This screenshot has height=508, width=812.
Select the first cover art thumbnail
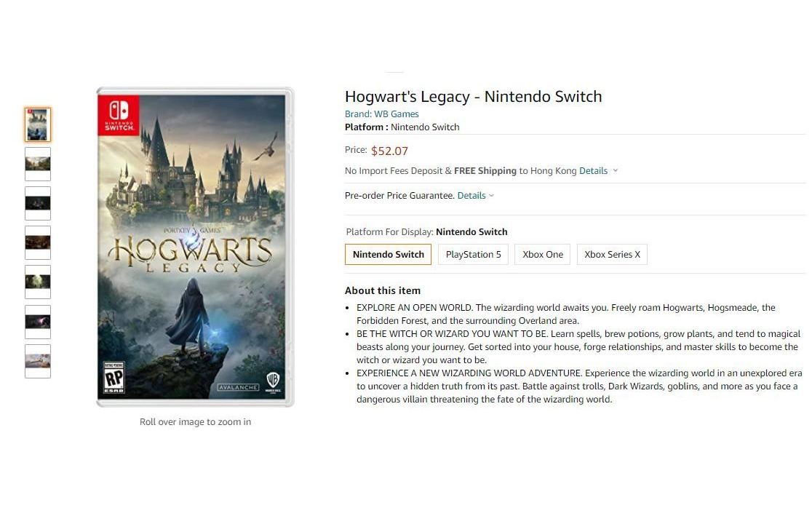(38, 124)
